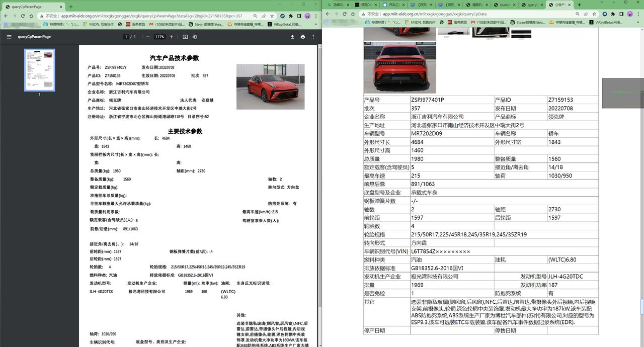
Task: Zoom out the PDF with minus button
Action: [148, 37]
